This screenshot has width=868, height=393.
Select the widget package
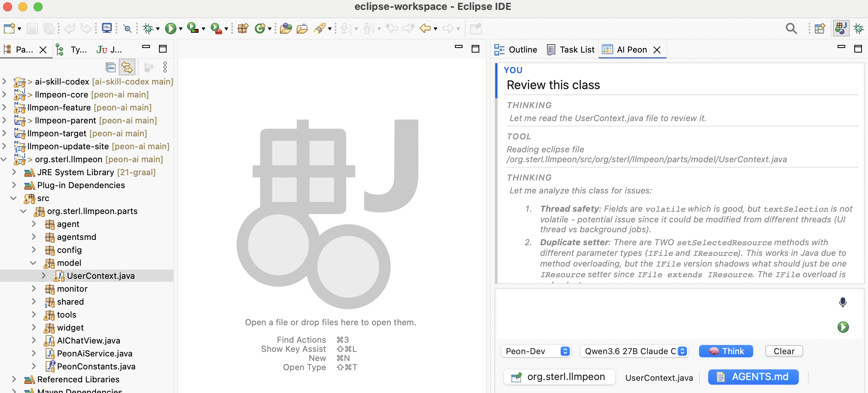(70, 327)
